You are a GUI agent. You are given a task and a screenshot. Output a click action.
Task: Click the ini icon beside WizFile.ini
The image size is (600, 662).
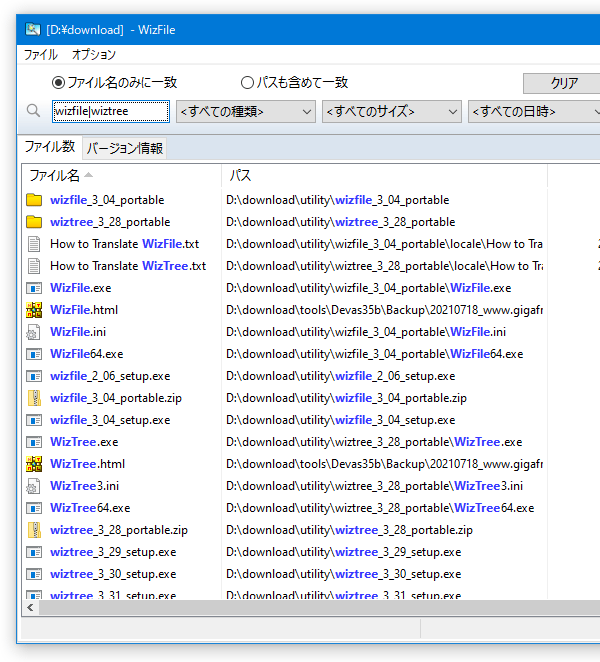pos(34,332)
